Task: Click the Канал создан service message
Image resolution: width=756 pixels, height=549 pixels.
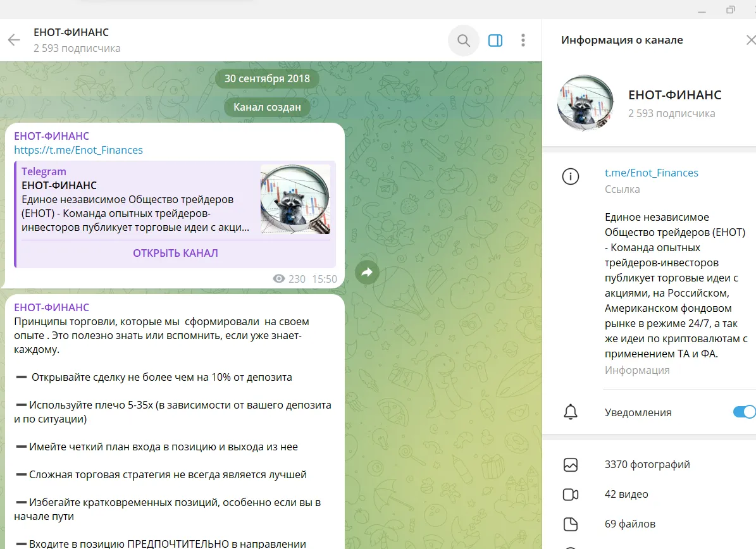Action: [267, 107]
